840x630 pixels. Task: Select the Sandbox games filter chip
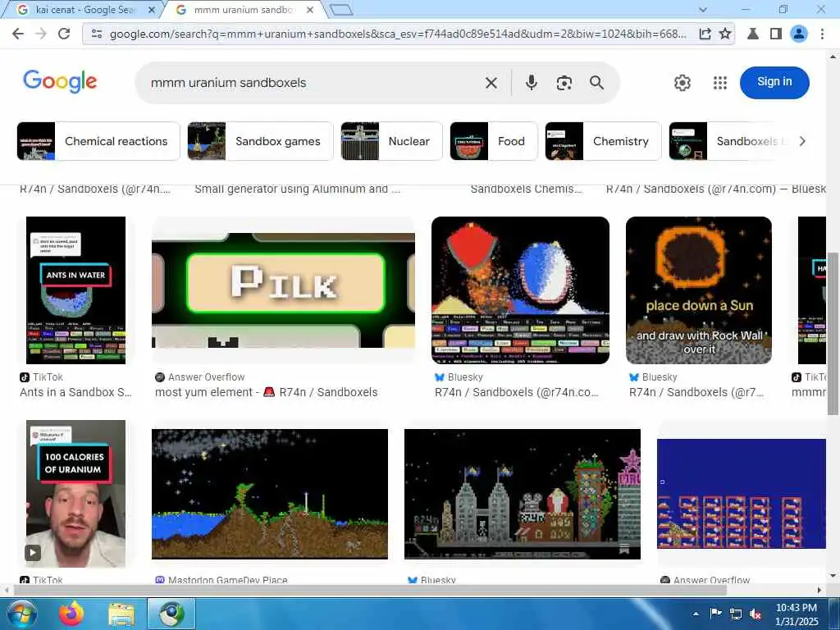(x=260, y=141)
